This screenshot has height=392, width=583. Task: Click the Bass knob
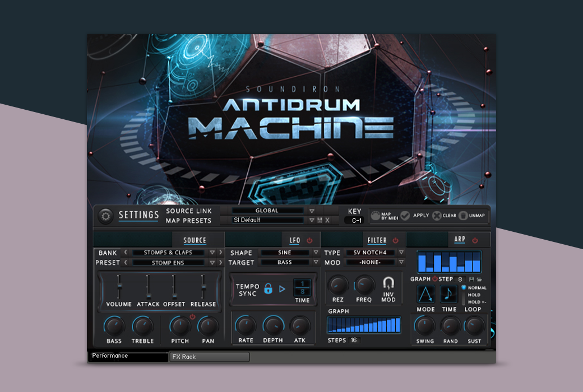pyautogui.click(x=114, y=326)
